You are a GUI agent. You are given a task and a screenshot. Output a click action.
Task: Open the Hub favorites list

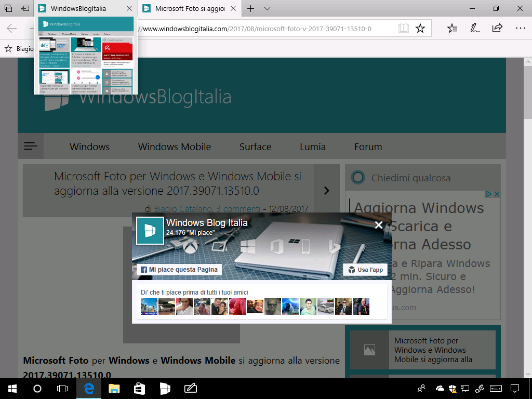click(x=453, y=28)
